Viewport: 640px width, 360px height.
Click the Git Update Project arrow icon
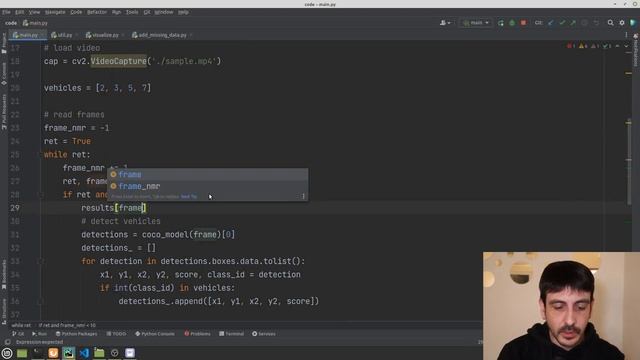point(551,23)
